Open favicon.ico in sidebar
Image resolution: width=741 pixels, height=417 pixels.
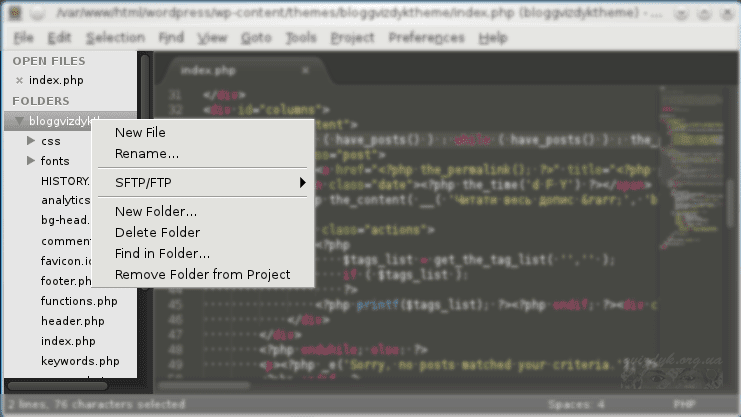(x=66, y=261)
